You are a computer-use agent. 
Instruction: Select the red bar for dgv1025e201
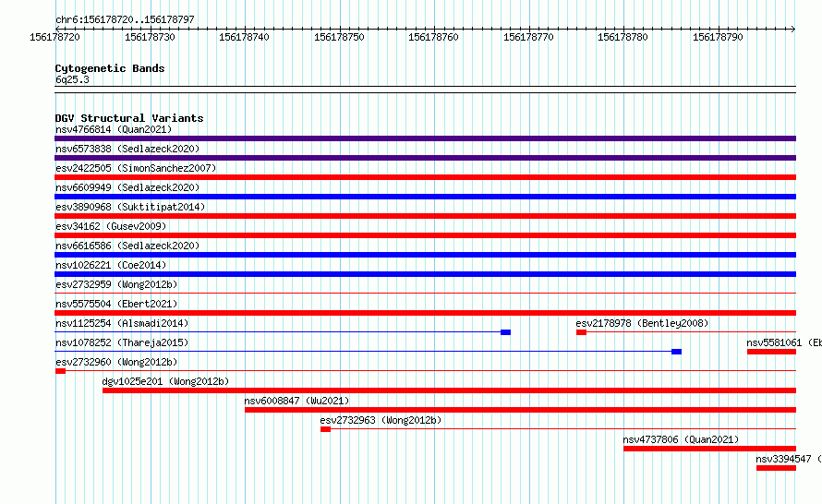click(449, 390)
